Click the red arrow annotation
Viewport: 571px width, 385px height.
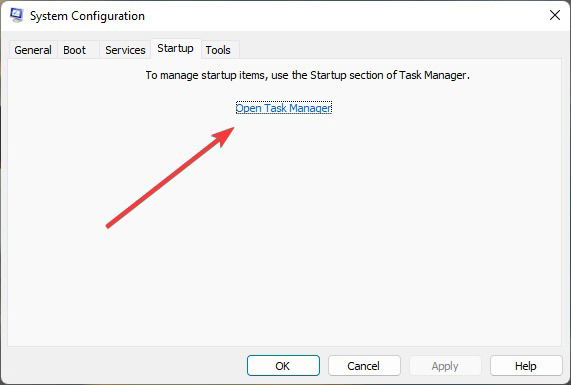coord(170,177)
